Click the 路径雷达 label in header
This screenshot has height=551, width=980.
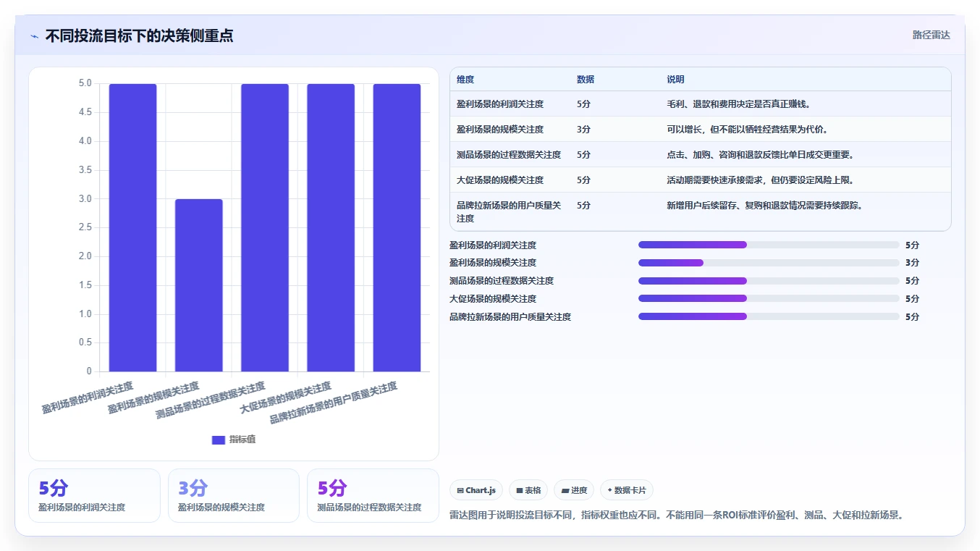pos(931,35)
